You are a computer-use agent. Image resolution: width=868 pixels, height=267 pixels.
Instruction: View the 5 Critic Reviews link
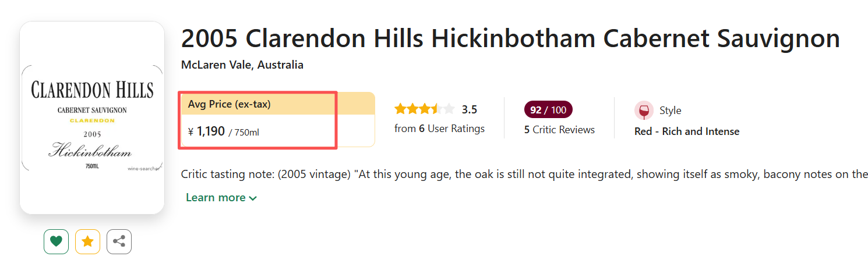(559, 130)
